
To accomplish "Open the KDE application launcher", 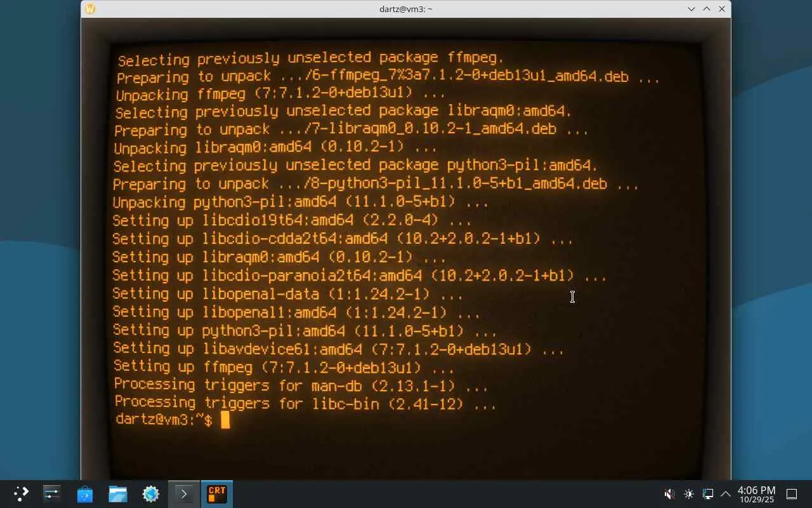I will pos(22,494).
